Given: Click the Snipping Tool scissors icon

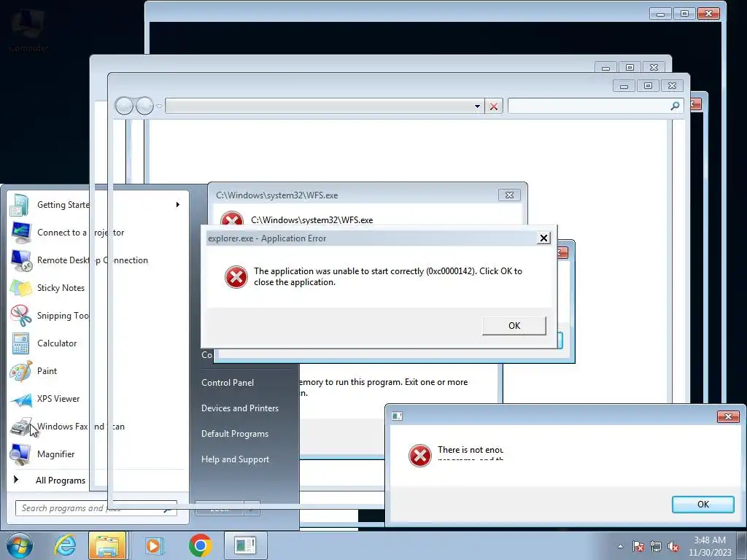Looking at the screenshot, I should (20, 315).
